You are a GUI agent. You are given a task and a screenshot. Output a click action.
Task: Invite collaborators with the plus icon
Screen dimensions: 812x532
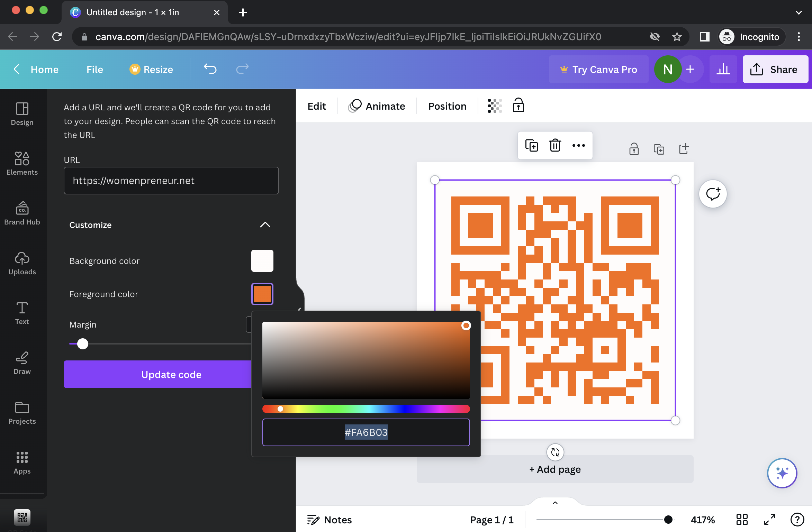point(690,69)
